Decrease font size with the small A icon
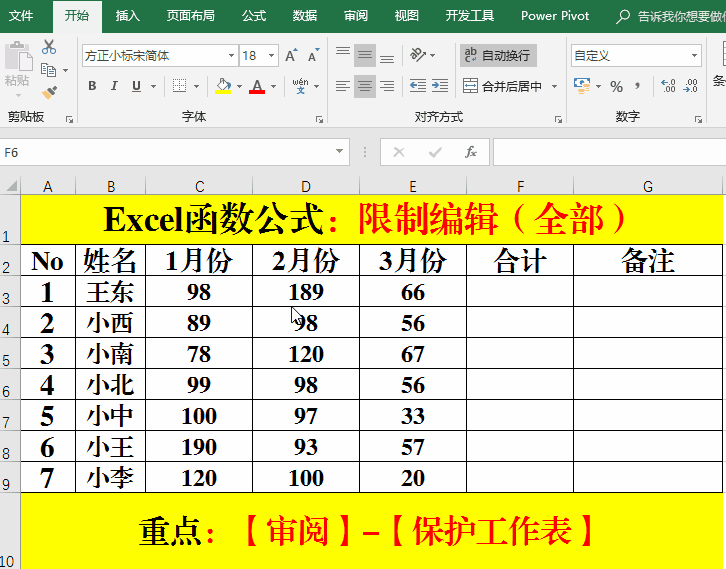Screen dimensions: 726x569 313,56
